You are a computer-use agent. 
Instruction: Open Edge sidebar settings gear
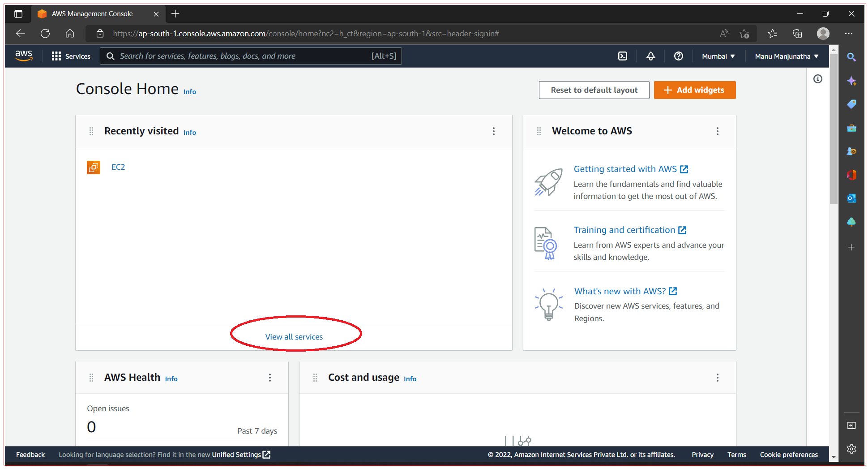tap(852, 449)
